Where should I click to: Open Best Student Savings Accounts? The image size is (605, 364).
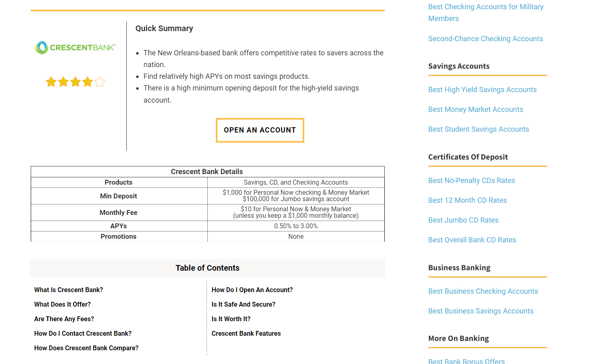coord(479,129)
